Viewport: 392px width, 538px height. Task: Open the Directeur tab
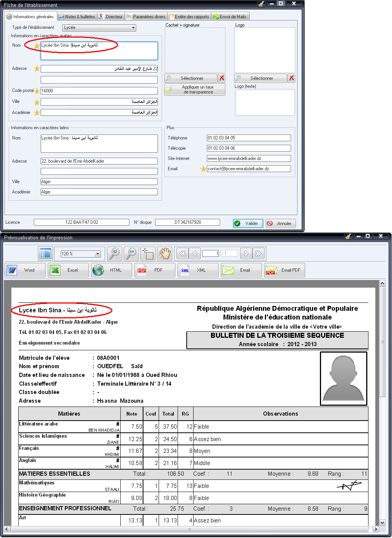click(111, 17)
